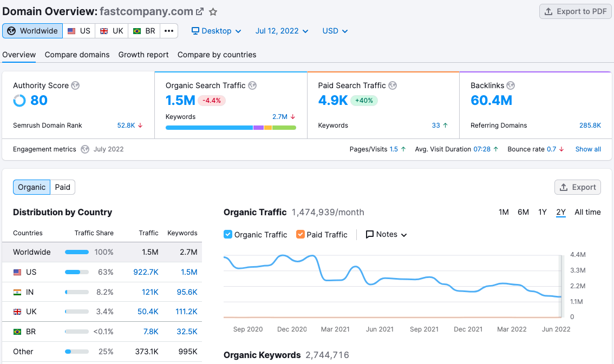
Task: Click the Other row in country table
Action: click(102, 352)
